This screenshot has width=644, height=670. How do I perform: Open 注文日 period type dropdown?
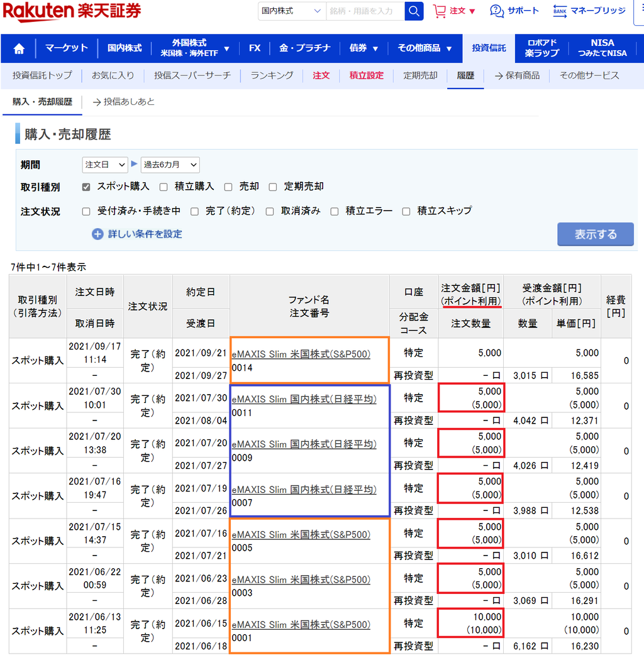[105, 165]
